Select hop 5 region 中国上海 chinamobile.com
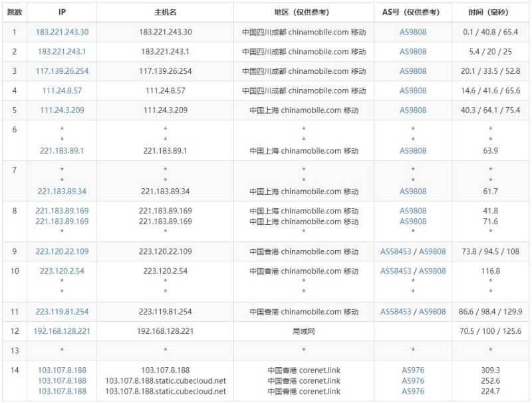The image size is (532, 403). point(304,110)
